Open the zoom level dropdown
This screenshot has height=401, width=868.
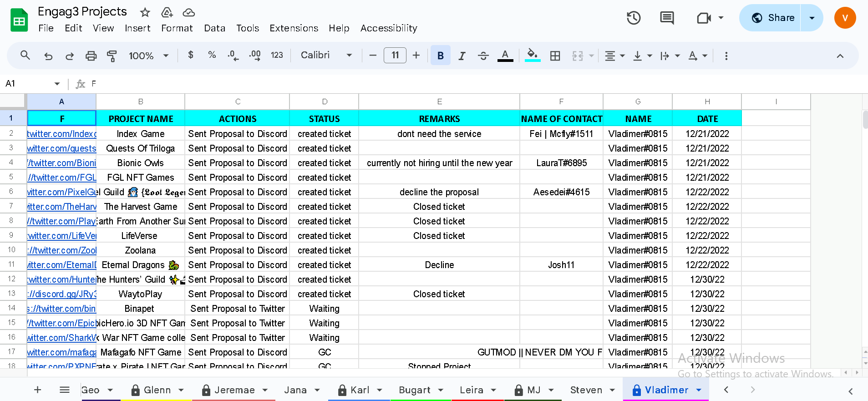[149, 56]
